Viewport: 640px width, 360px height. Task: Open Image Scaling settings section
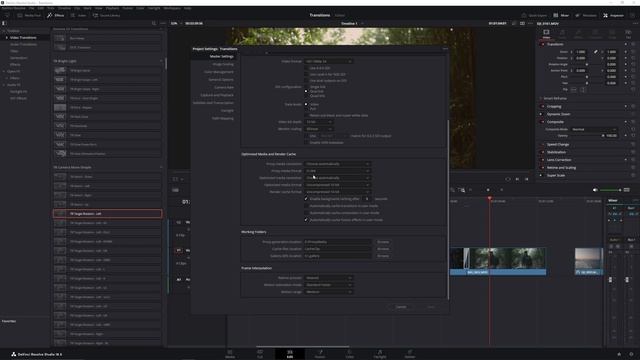pos(223,64)
